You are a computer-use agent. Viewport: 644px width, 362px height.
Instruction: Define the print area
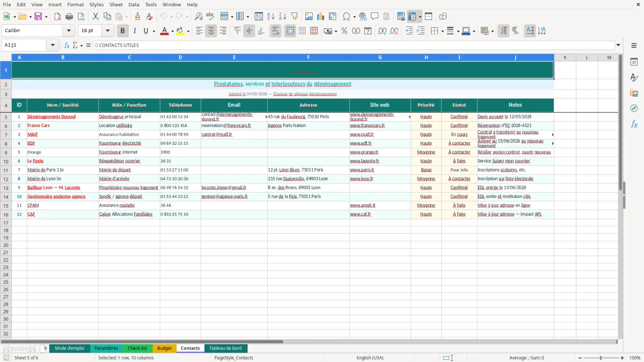pyautogui.click(x=401, y=17)
